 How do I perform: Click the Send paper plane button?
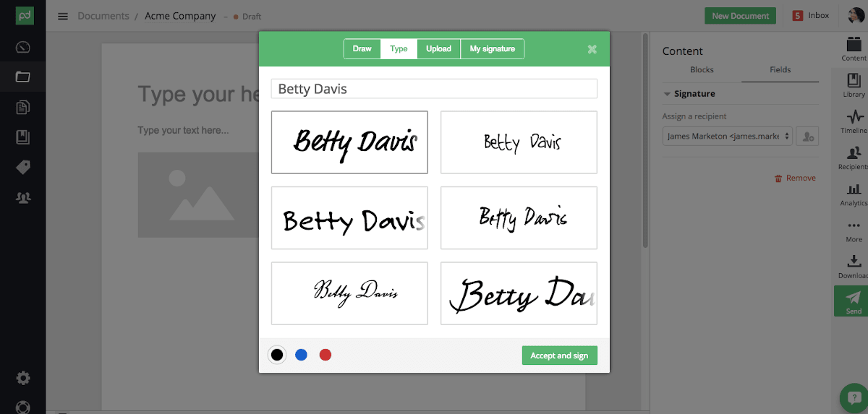pos(854,301)
